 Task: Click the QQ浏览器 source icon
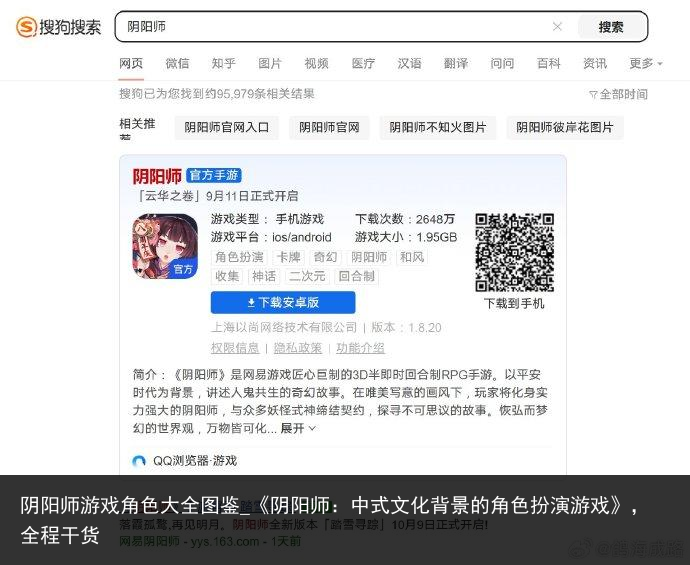tap(139, 461)
